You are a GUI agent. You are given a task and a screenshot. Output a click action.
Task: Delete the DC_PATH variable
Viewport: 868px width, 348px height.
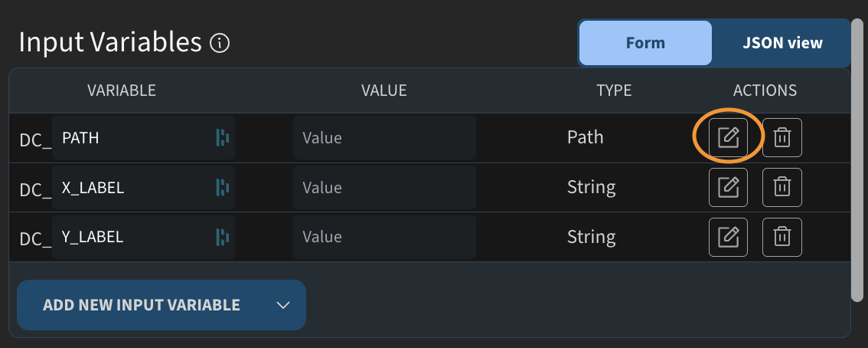pyautogui.click(x=782, y=138)
